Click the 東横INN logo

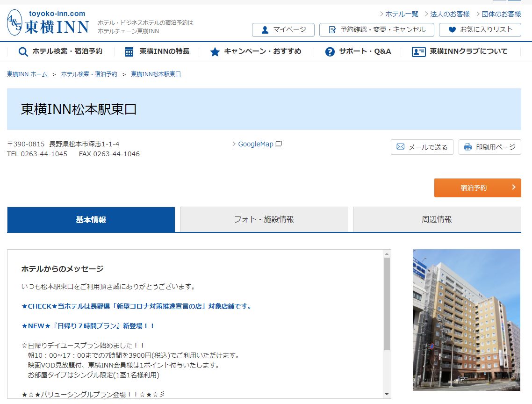(x=48, y=22)
